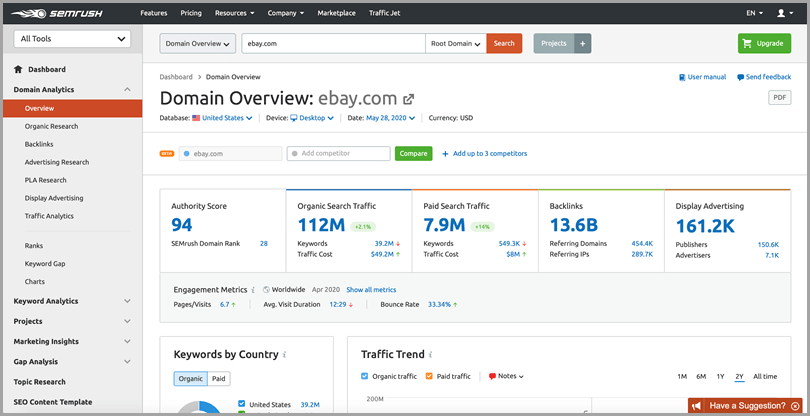
Task: Expand the Marketing Insights section
Action: (x=127, y=341)
